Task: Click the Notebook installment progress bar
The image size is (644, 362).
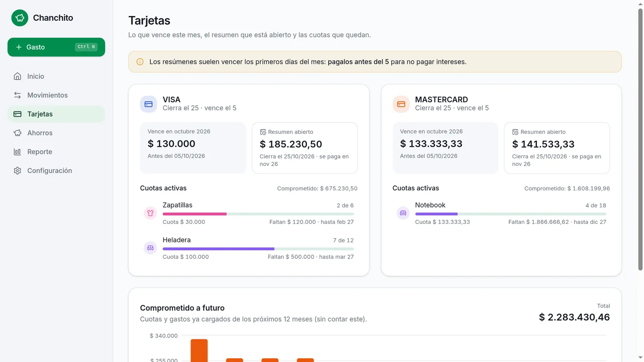Action: click(x=511, y=214)
